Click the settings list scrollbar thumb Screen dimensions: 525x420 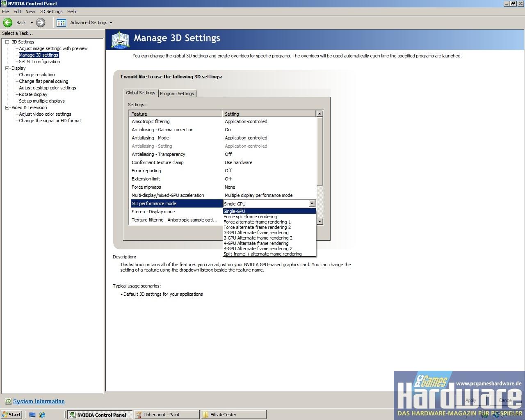pyautogui.click(x=320, y=151)
